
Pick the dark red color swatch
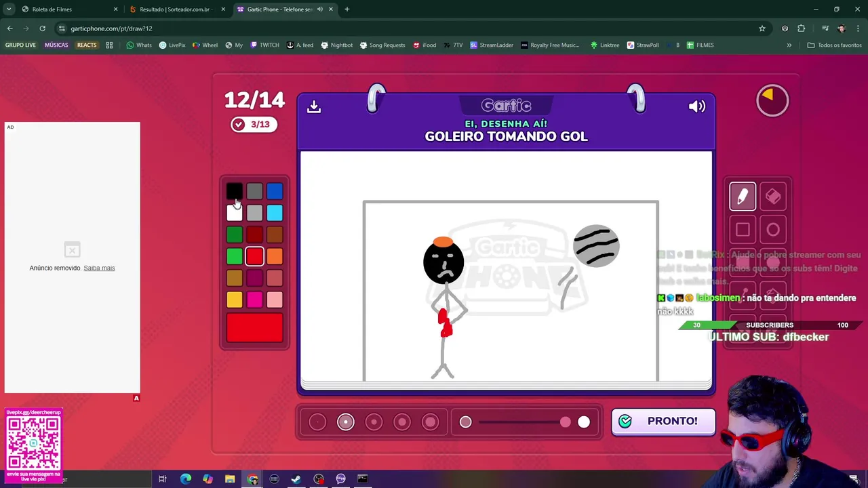[254, 235]
